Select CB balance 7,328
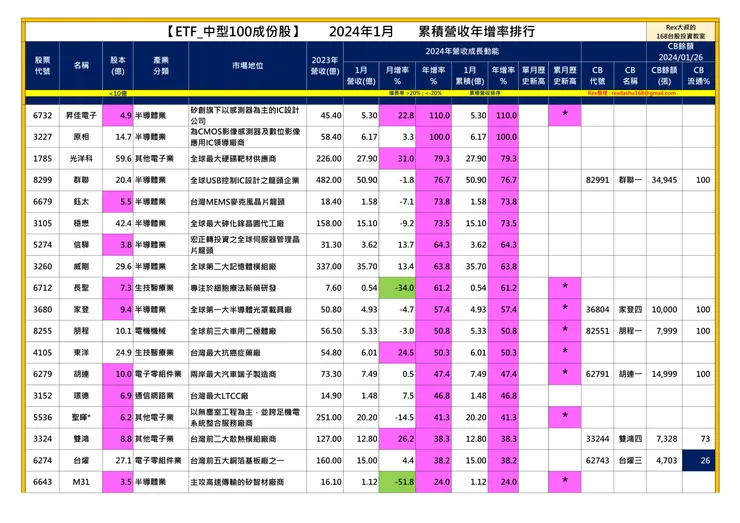Viewport: 740px width, 523px height. click(x=667, y=439)
